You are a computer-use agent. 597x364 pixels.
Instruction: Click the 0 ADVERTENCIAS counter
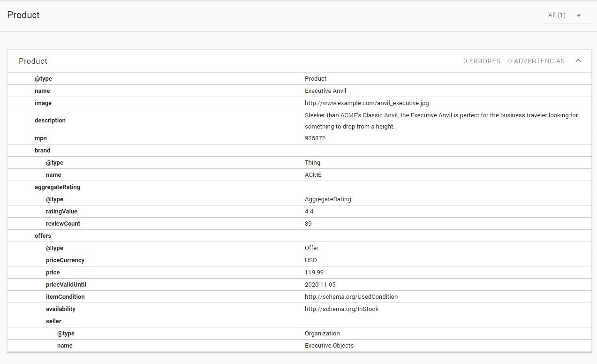pos(537,61)
